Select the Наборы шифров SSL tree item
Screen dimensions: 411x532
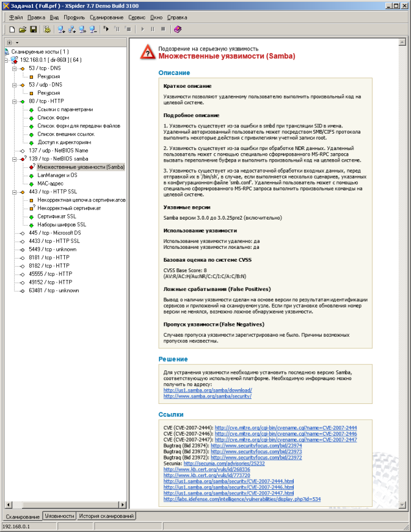click(62, 225)
